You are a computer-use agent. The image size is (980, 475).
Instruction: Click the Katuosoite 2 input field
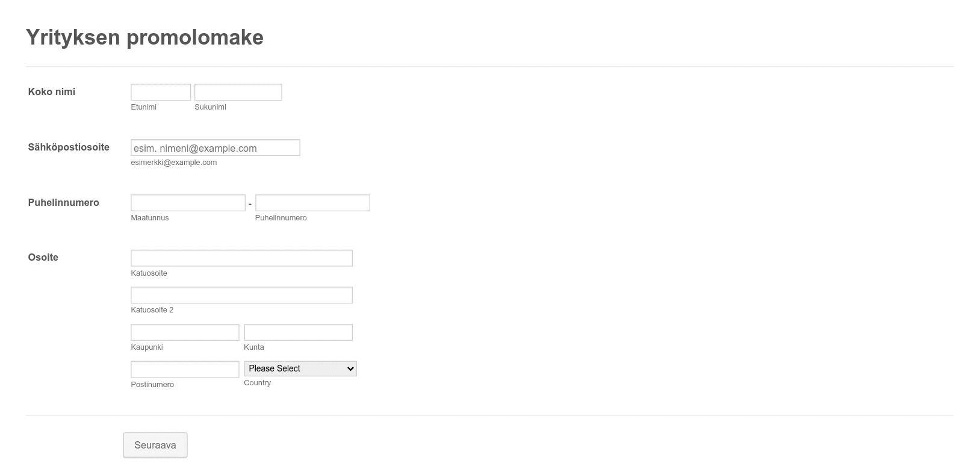[x=241, y=295]
